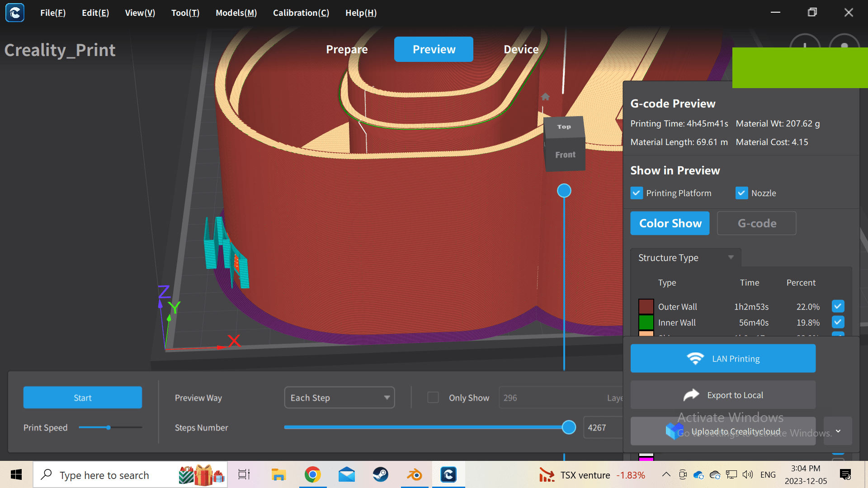Switch to the Prepare tab
868x488 pixels.
(346, 49)
